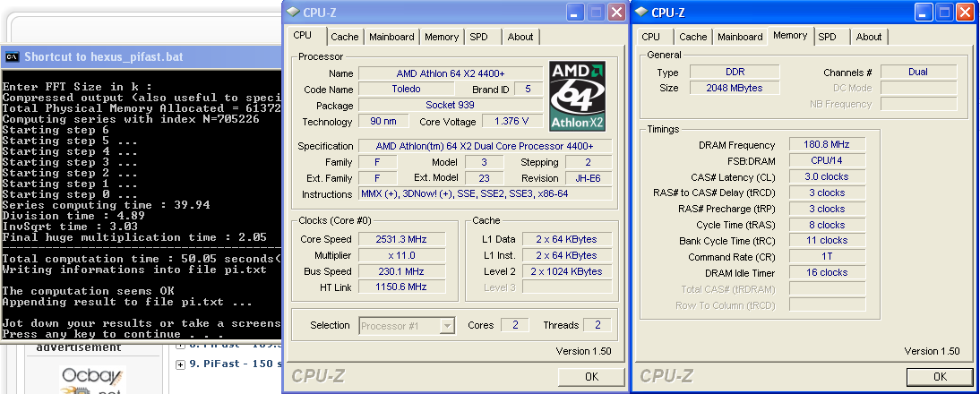Click the '9. PiFast - 150 s' link
Viewport: 980px width, 394px height.
pyautogui.click(x=235, y=364)
